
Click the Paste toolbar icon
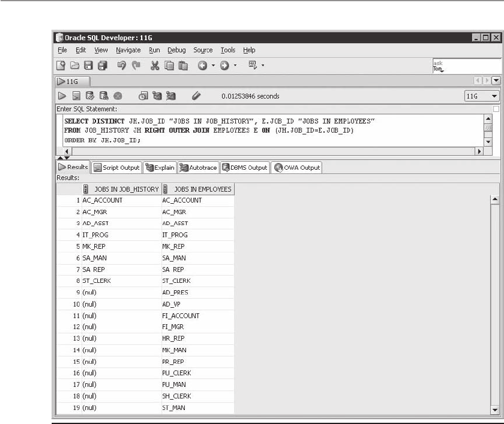point(183,66)
